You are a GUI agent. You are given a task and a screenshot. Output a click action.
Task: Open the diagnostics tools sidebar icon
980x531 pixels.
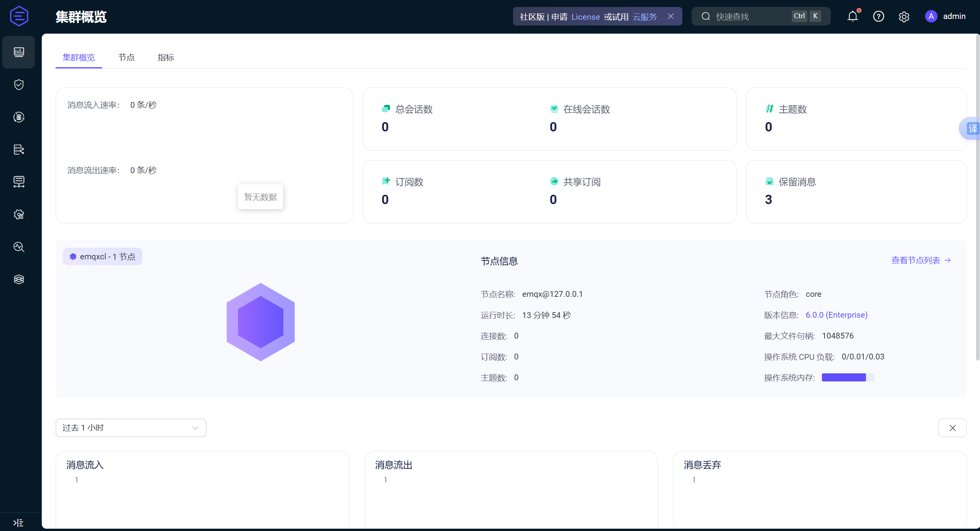tap(19, 247)
